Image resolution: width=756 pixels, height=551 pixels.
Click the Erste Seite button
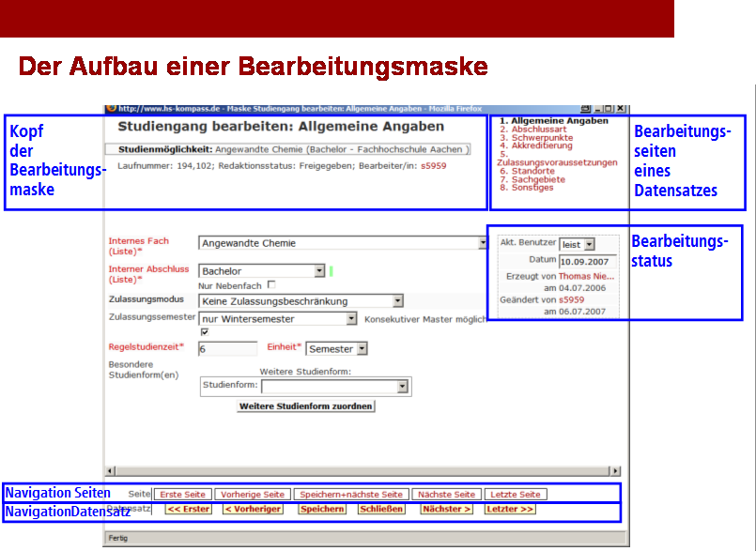click(182, 494)
